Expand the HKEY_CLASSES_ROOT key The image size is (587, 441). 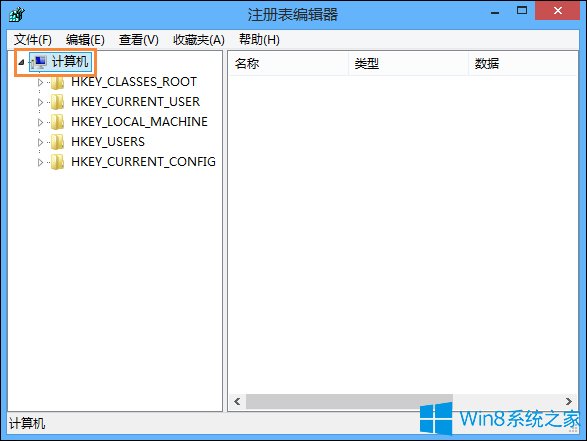(40, 82)
